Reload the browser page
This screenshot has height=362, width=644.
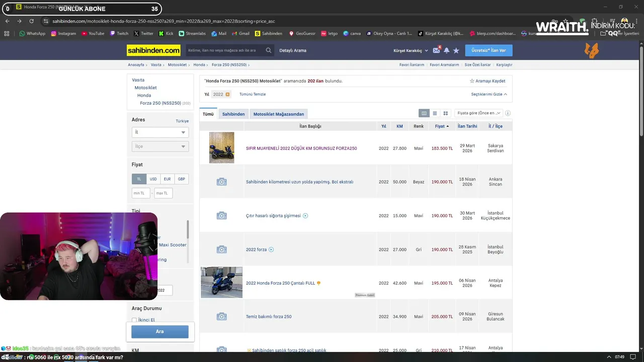(x=31, y=21)
